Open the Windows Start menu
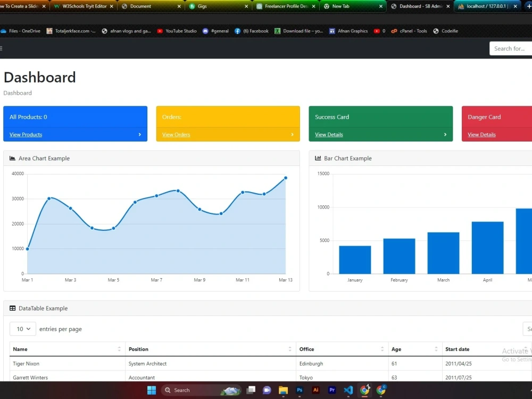This screenshot has height=399, width=532. (x=151, y=390)
